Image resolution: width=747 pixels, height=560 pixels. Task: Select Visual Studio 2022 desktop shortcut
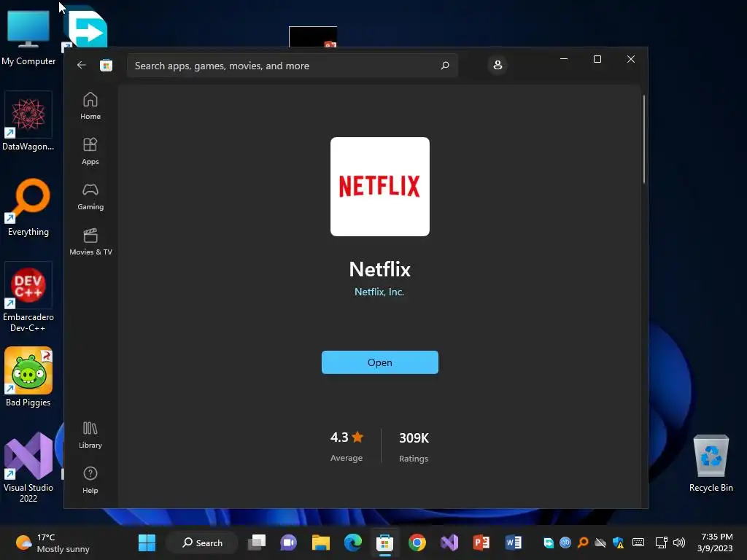pyautogui.click(x=28, y=467)
